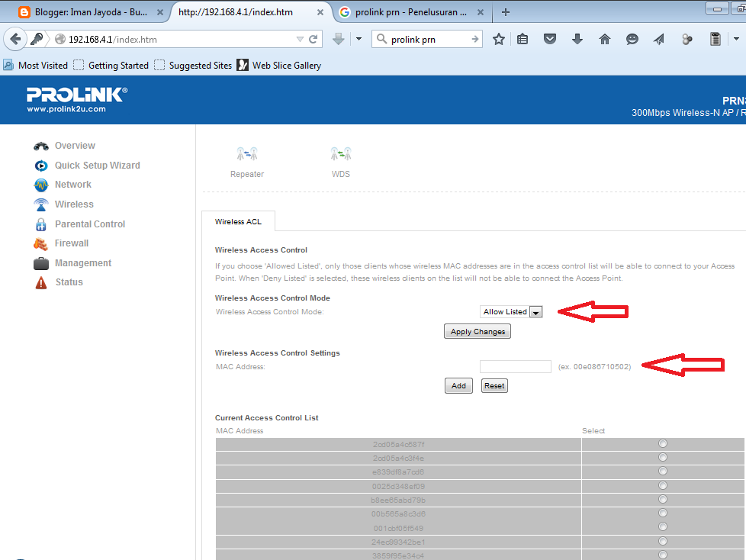746x560 pixels.
Task: Open the downloads panel arrow icon
Action: click(577, 39)
